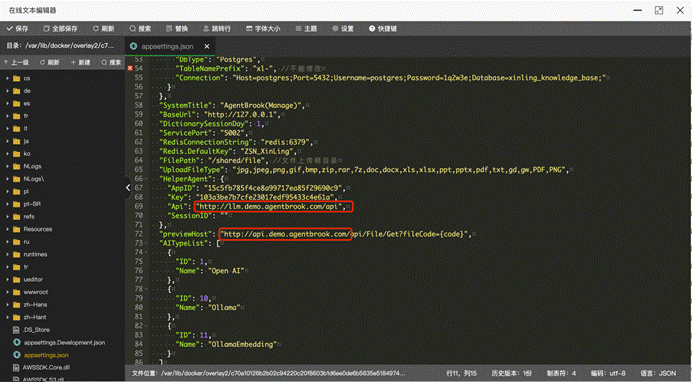
Task: Expand the cs folder arrow
Action: click(7, 78)
